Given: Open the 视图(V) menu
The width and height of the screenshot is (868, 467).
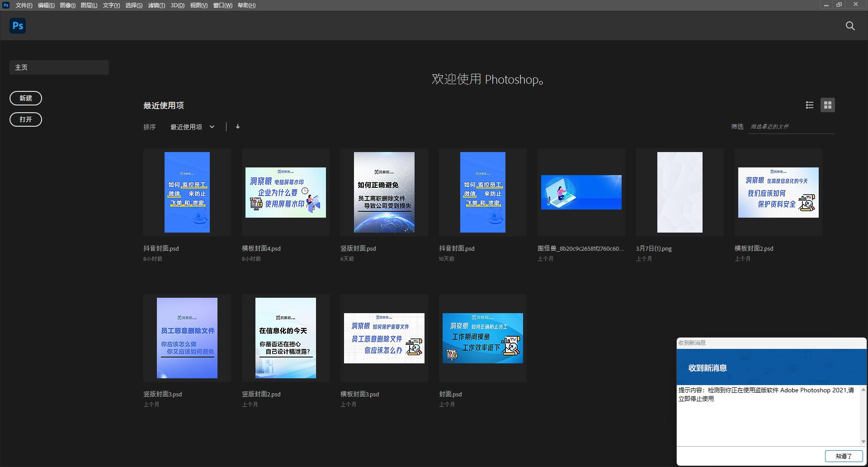Looking at the screenshot, I should (x=199, y=5).
